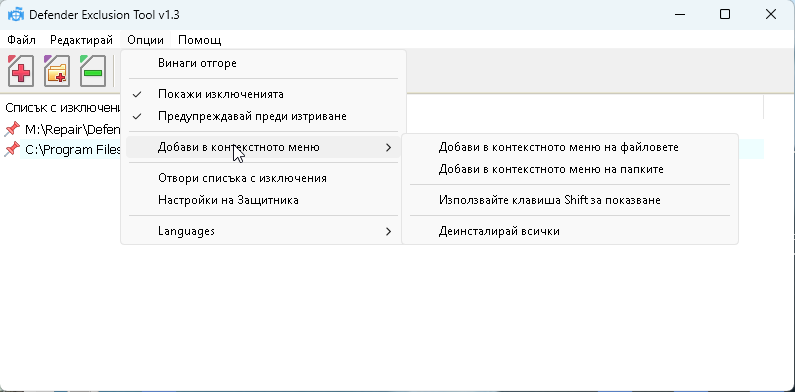Toggle Предупреждавай преди изтриване option
This screenshot has height=392, width=795.
263,116
